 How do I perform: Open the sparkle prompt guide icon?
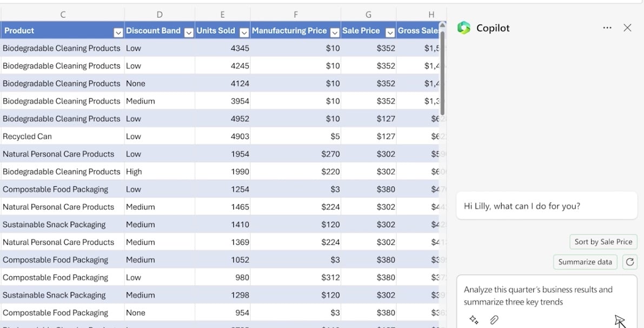(474, 320)
